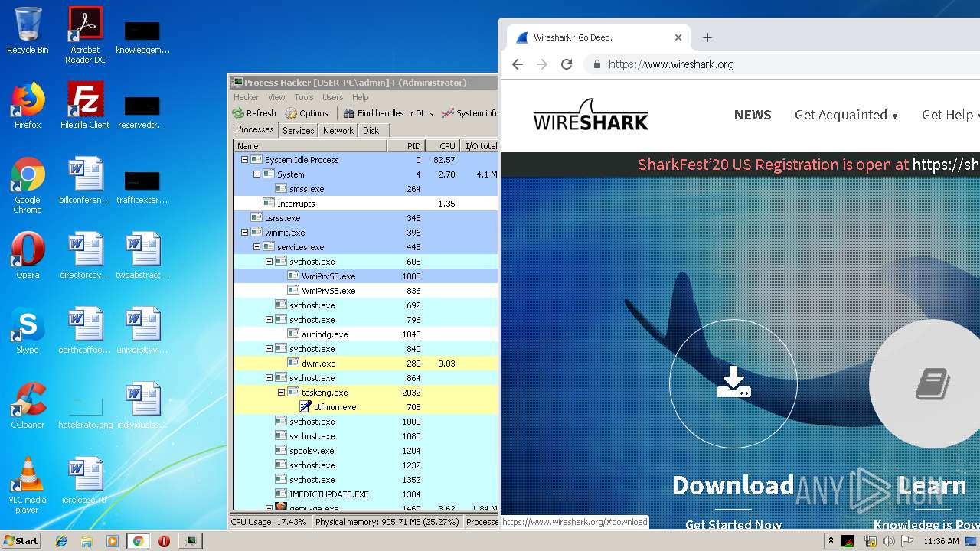Open a new browser tab

(707, 37)
